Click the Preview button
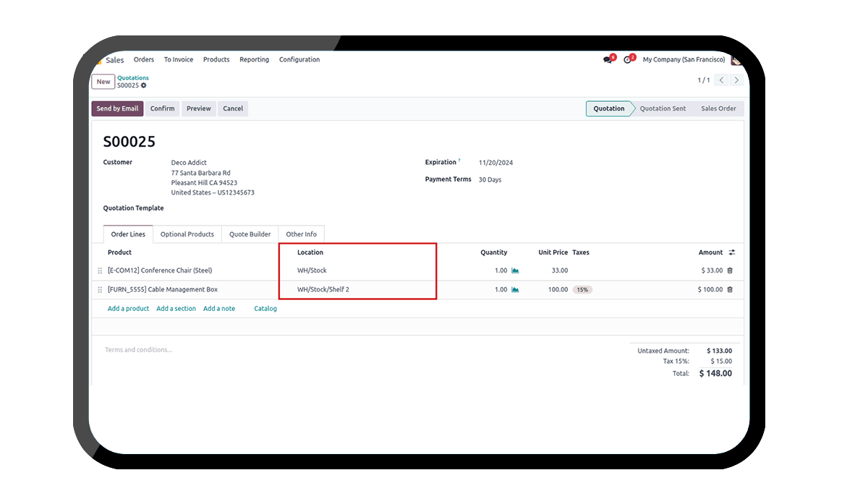This screenshot has height=504, width=868. 199,108
